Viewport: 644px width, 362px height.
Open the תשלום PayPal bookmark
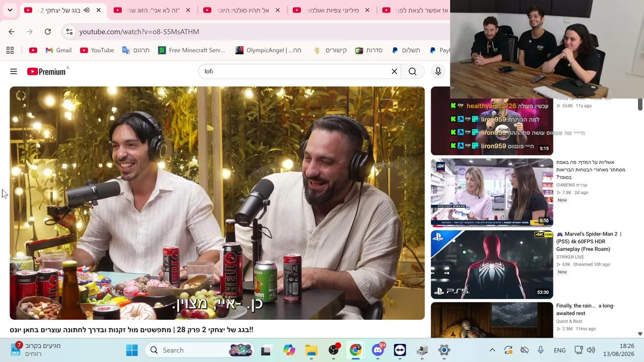(x=406, y=50)
